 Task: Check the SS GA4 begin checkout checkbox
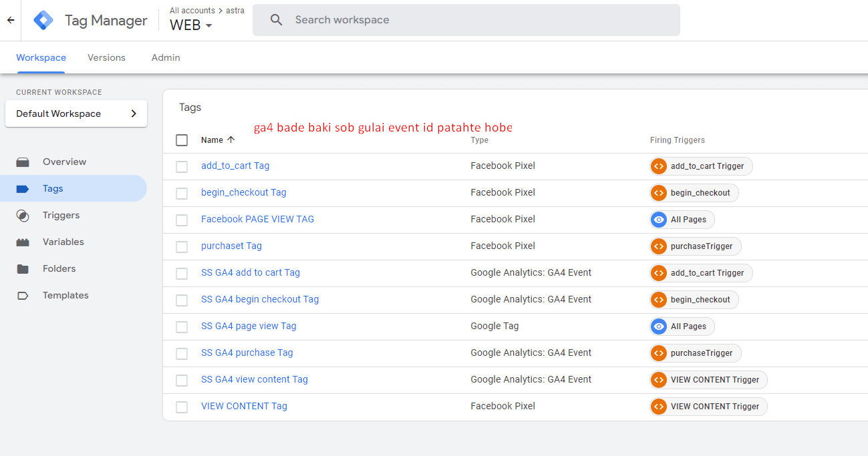pos(182,300)
